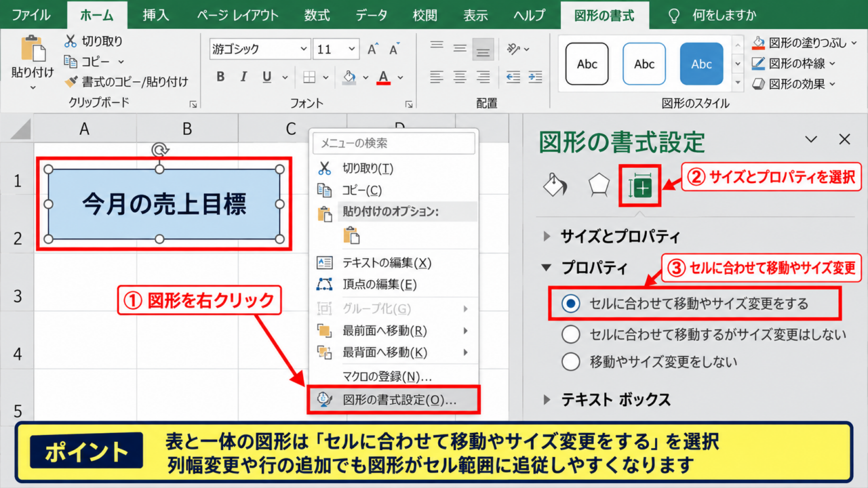Click the fill color bucket button
Viewport: 868px width, 488px height.
pos(350,77)
